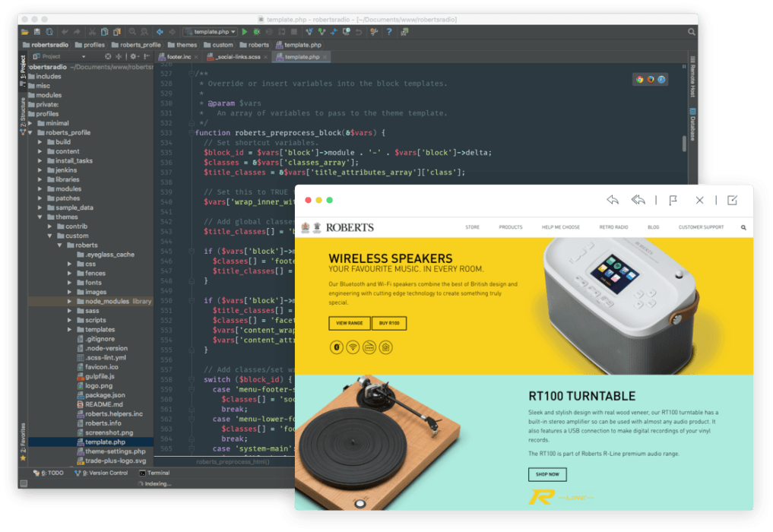Click the Wi-Fi feature icon on yellow banner

353,347
